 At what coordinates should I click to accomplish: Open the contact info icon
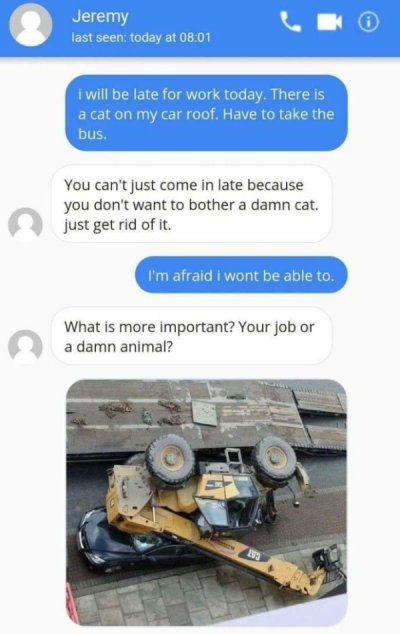pyautogui.click(x=368, y=22)
